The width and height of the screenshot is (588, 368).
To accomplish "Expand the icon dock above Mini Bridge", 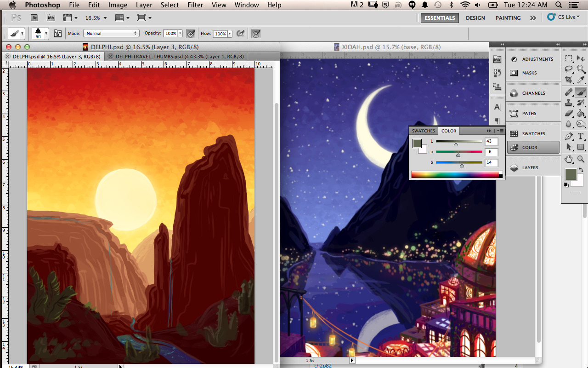I will click(502, 44).
